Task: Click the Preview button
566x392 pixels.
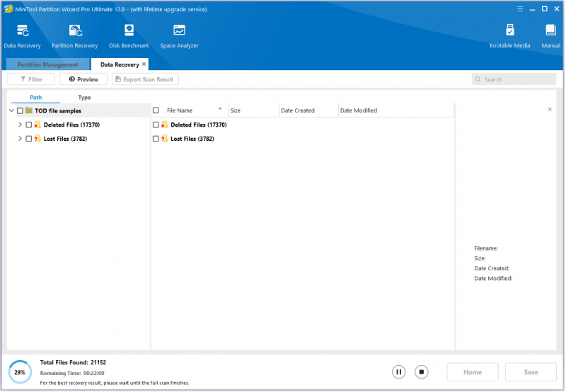Action: click(x=83, y=79)
